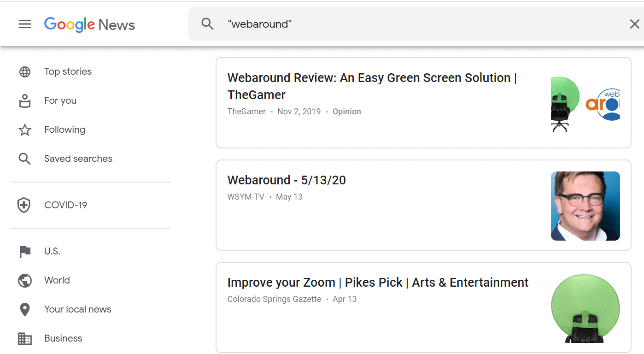Open the hamburger main menu

pos(25,24)
